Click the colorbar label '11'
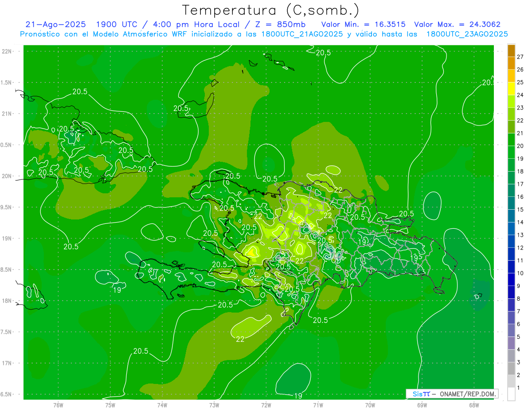 pos(520,260)
